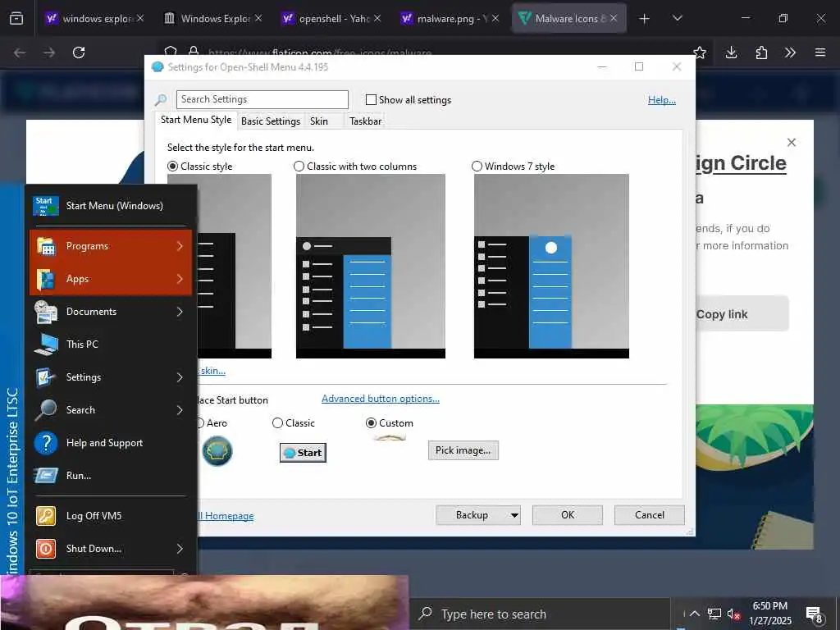This screenshot has height=630, width=840.
Task: Show hidden system tray icons
Action: [x=694, y=614]
